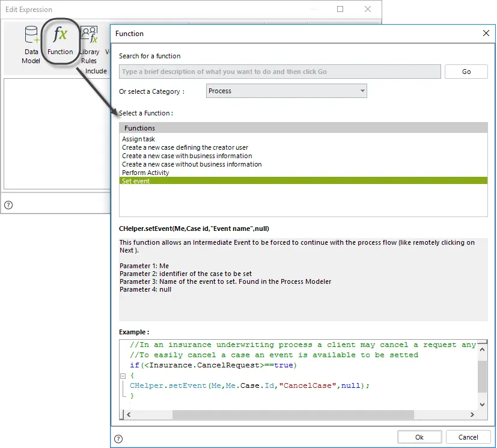The image size is (497, 448).
Task: Cancel the Function dialog
Action: 468,437
